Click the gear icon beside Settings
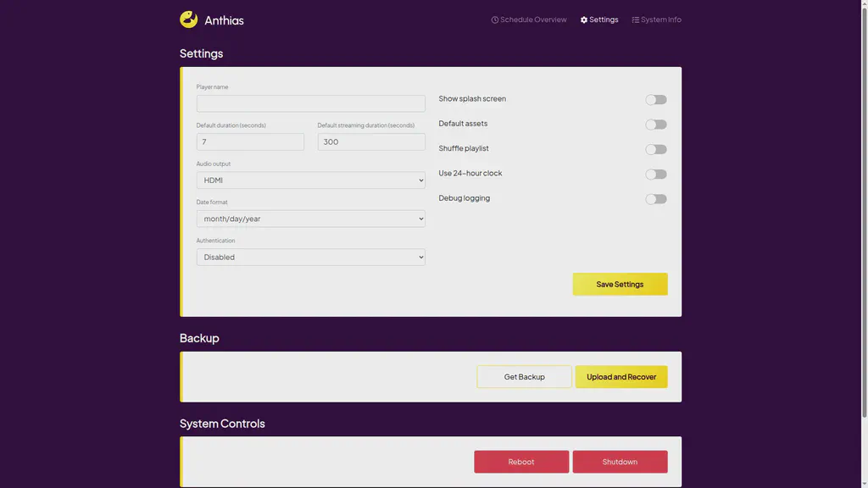This screenshot has width=868, height=488. click(582, 19)
